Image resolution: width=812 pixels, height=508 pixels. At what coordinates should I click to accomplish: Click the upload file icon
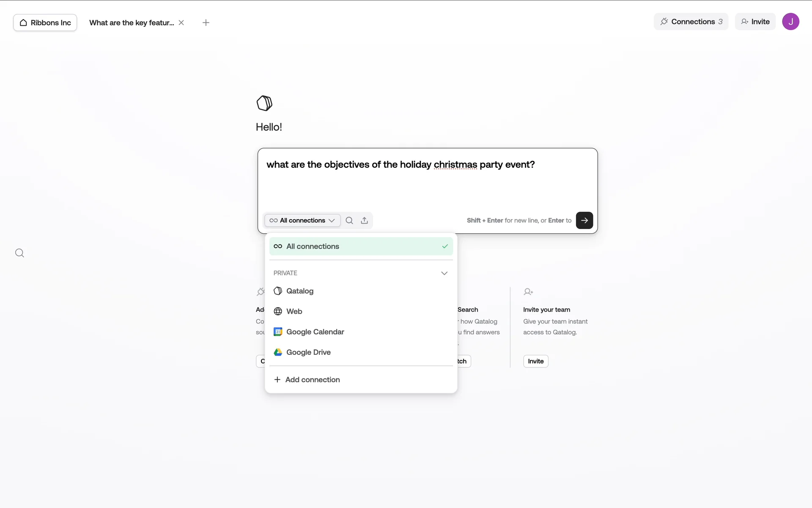pos(364,220)
